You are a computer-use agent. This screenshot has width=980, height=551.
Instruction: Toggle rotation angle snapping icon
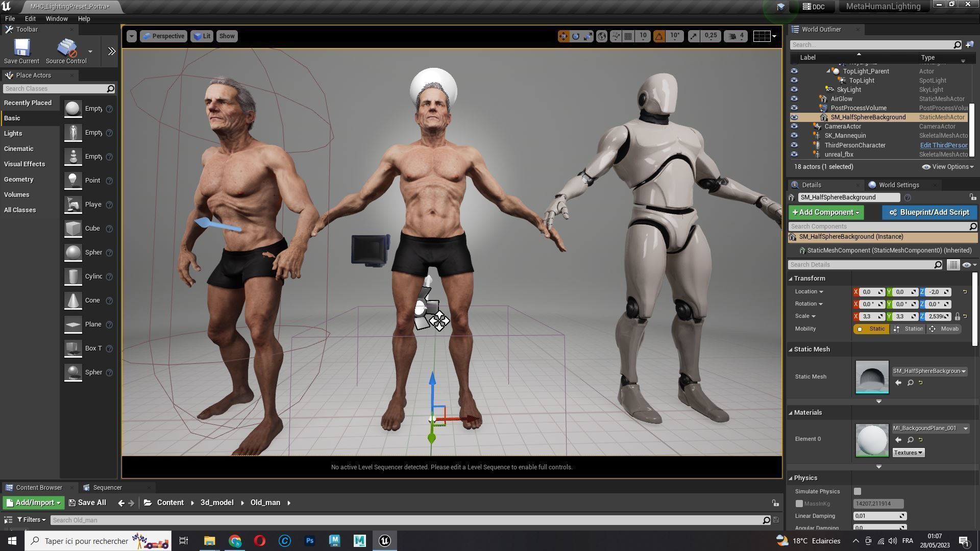coord(659,36)
